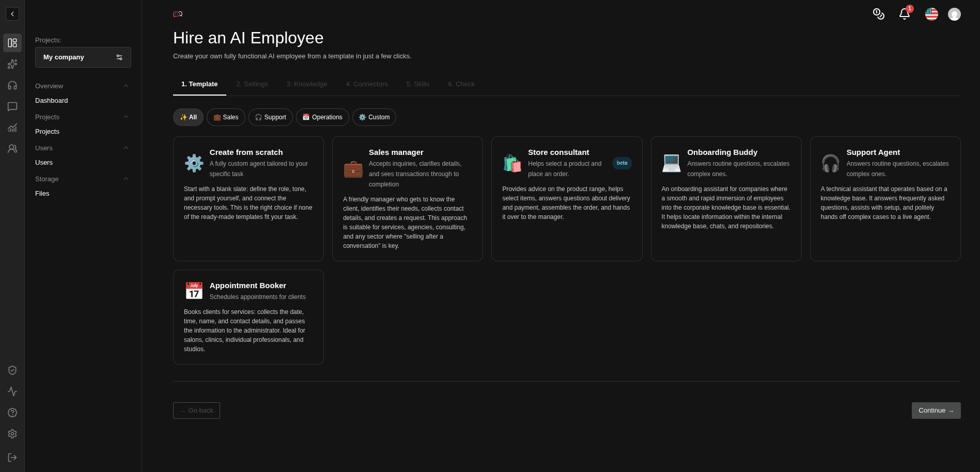Click the chat logo icon above the heading
Screen dimensions: 980x472
pos(178,14)
